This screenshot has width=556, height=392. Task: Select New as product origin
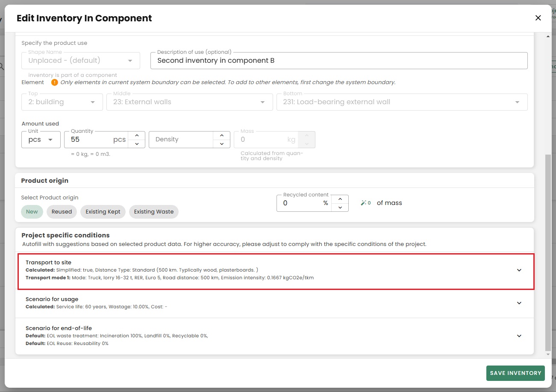(32, 212)
